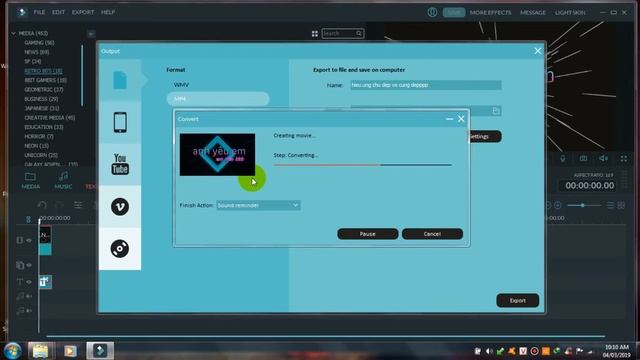Screen dimensions: 640x360
Task: Click the search magnifier in media library
Action: 359,33
